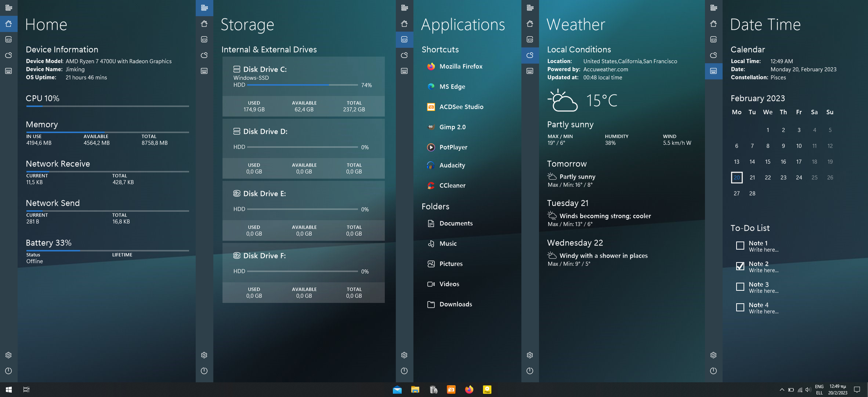Open Gimp 2.0 from Shortcuts
Screen dimensions: 868x397
[453, 127]
